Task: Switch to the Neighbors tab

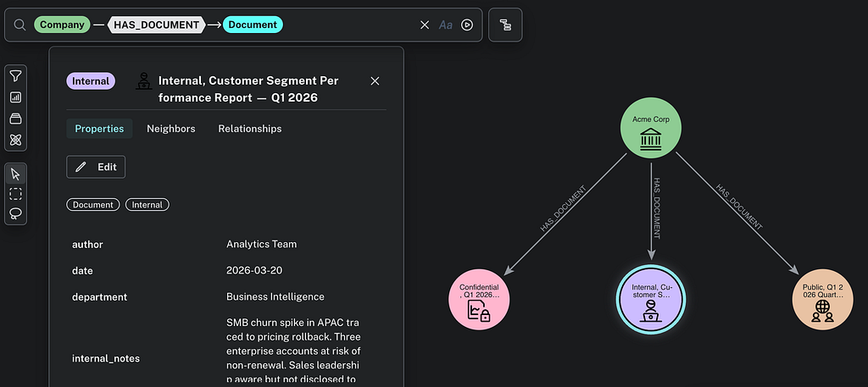Action: (x=171, y=129)
